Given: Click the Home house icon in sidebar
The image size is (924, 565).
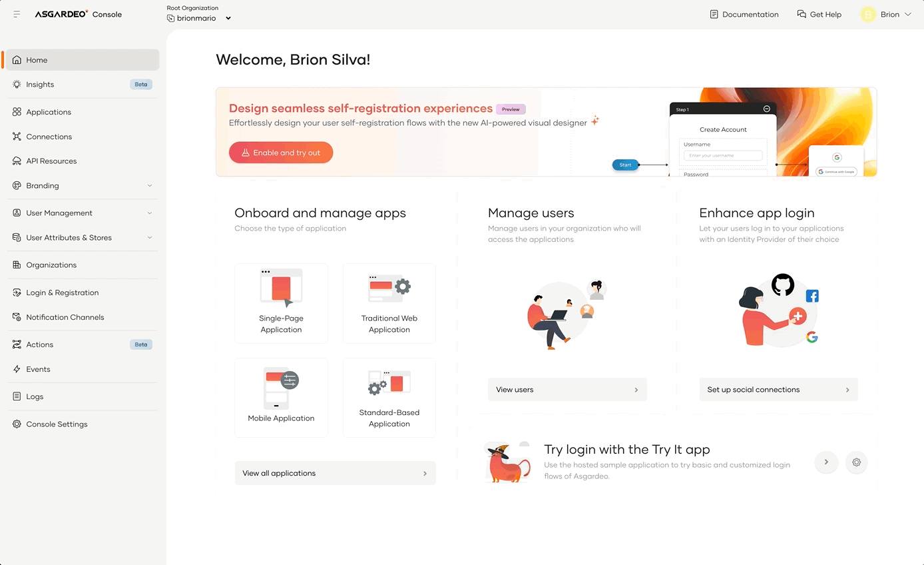Looking at the screenshot, I should (17, 60).
